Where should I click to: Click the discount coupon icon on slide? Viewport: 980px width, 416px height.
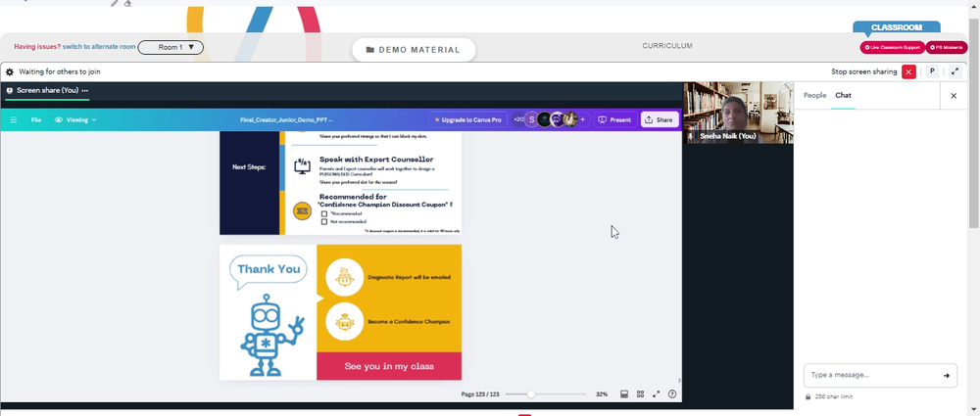coord(303,211)
